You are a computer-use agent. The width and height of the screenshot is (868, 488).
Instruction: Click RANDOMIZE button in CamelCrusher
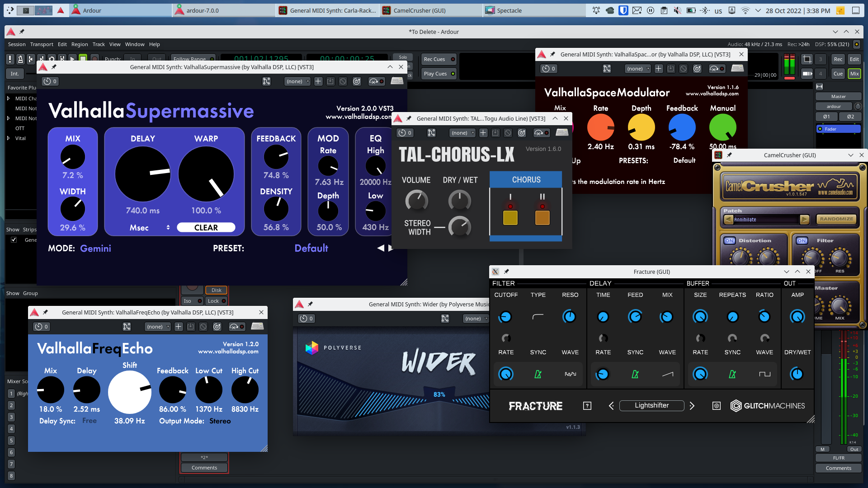pos(836,219)
